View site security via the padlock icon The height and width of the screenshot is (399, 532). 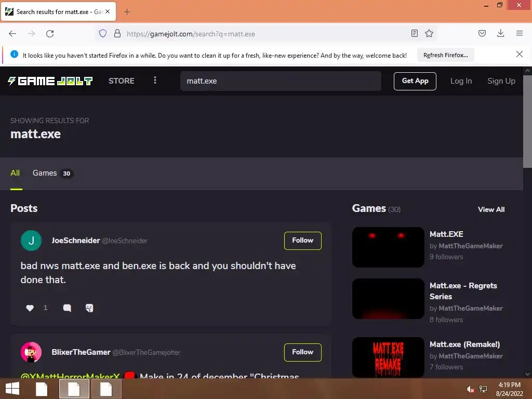(x=117, y=33)
